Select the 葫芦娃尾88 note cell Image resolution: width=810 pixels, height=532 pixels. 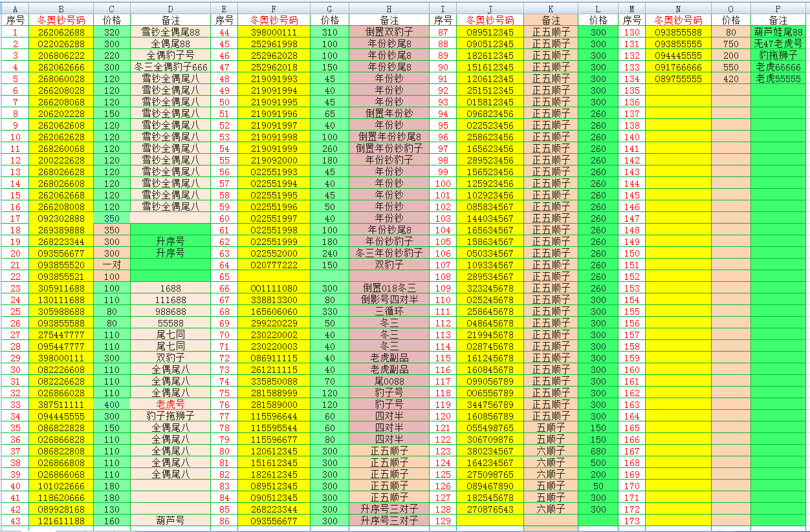pyautogui.click(x=778, y=32)
